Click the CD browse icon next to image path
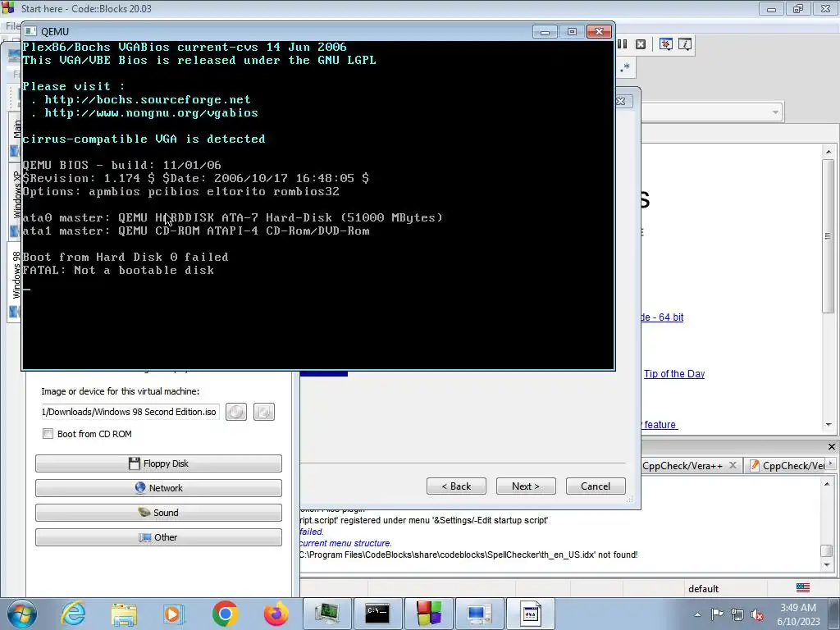This screenshot has height=630, width=840. coord(236,412)
